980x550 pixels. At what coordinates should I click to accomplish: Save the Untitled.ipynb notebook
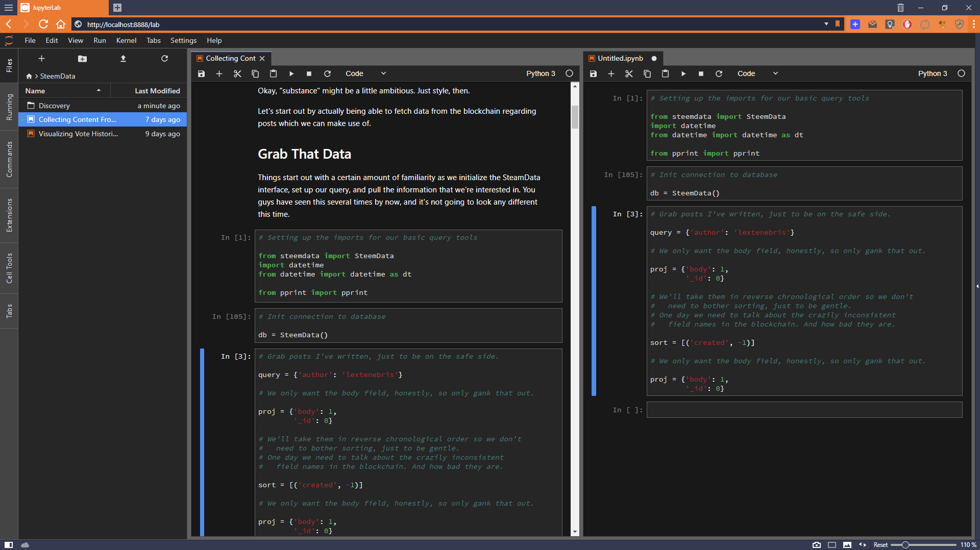(593, 73)
